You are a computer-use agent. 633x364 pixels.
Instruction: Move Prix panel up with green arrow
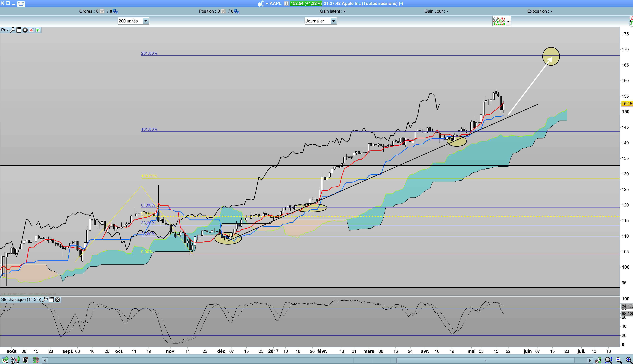click(x=37, y=30)
